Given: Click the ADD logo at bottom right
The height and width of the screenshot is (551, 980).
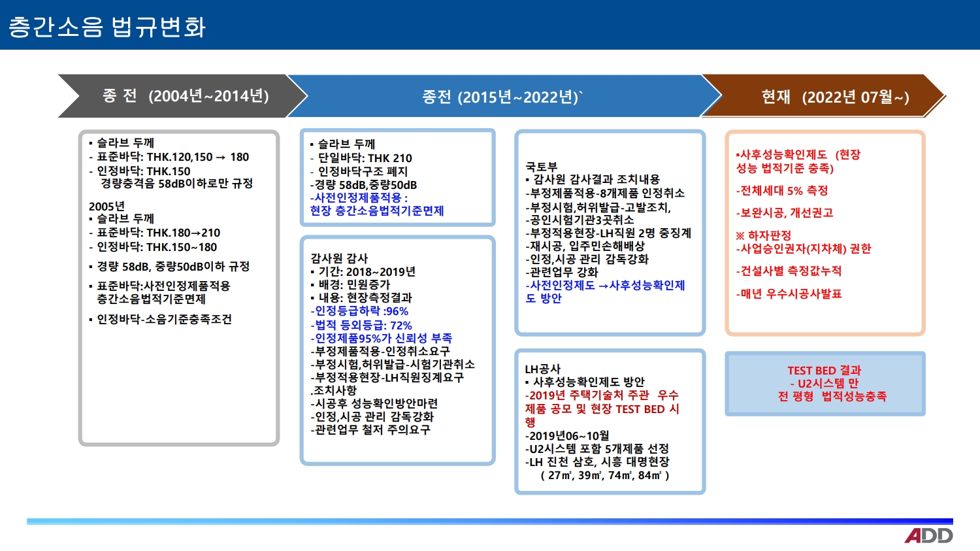Looking at the screenshot, I should [928, 536].
